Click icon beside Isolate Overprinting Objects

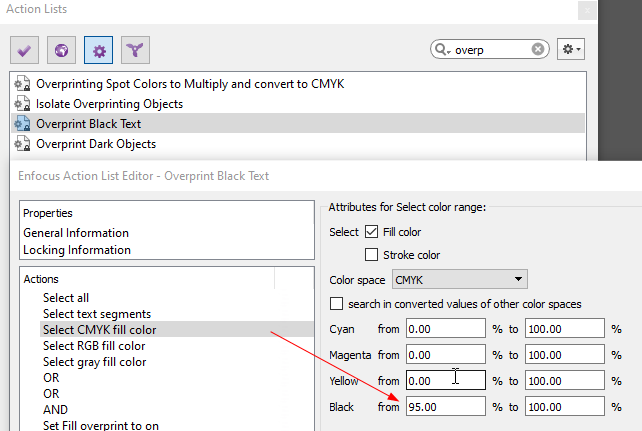22,104
